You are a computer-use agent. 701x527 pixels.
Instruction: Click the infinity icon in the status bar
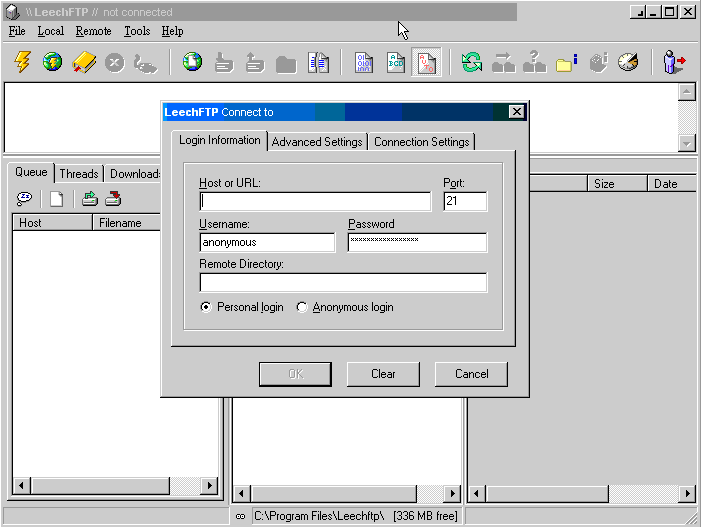(241, 516)
